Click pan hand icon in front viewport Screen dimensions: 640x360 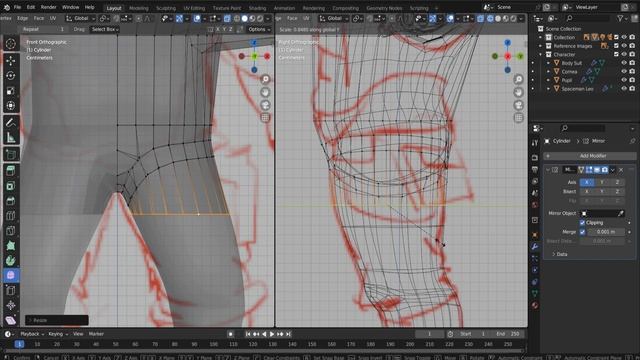tap(265, 92)
